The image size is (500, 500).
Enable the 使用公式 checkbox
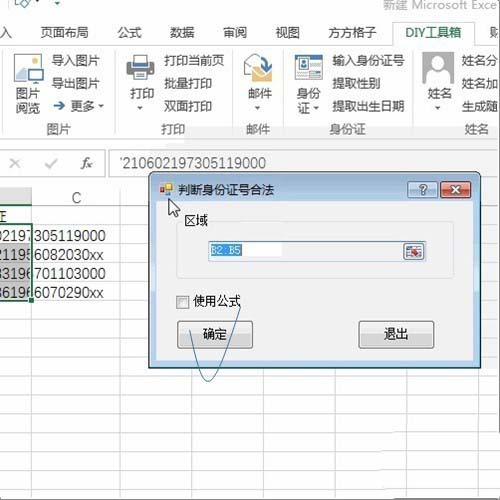click(x=182, y=302)
